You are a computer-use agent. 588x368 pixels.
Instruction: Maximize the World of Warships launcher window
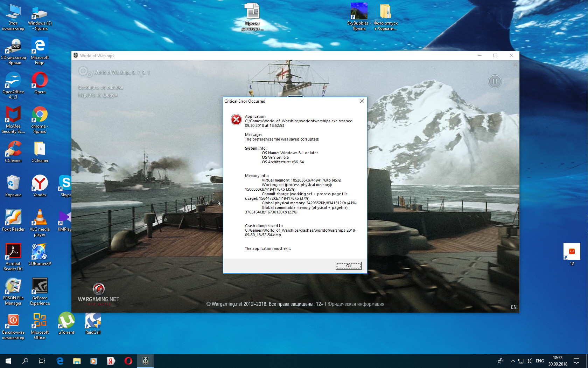(x=495, y=55)
